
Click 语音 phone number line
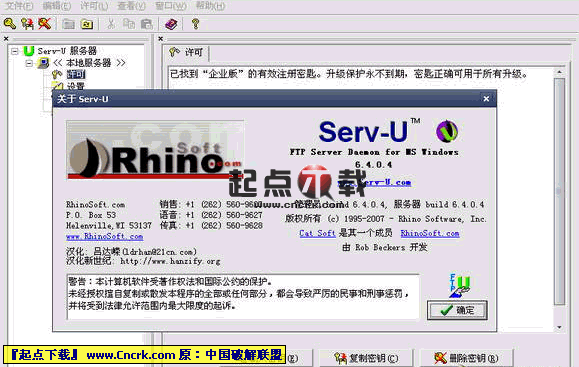point(211,215)
